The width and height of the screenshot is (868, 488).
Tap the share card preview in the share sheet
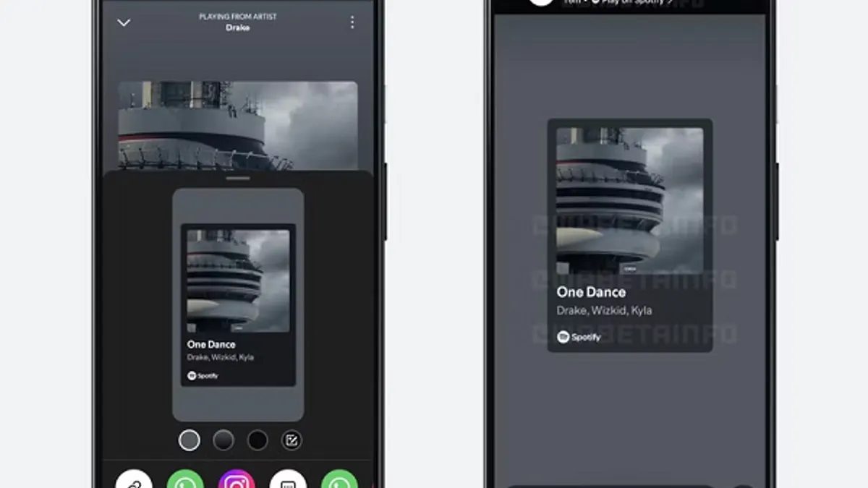pos(238,305)
